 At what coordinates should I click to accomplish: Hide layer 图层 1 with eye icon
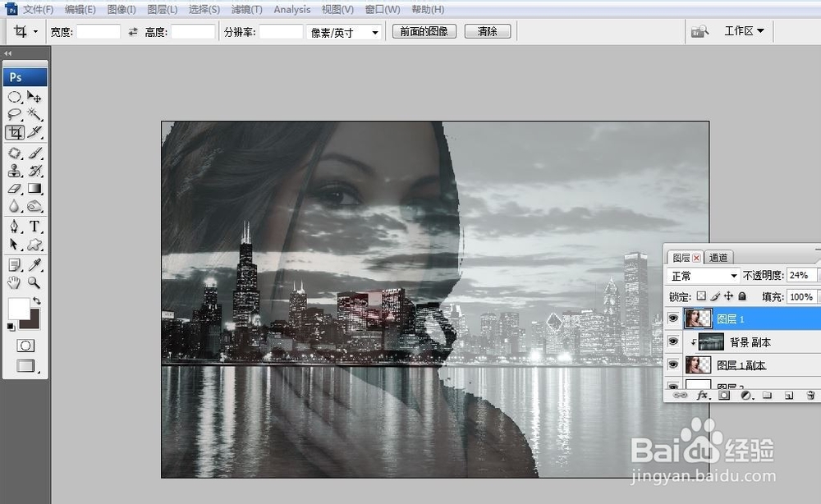pyautogui.click(x=673, y=318)
